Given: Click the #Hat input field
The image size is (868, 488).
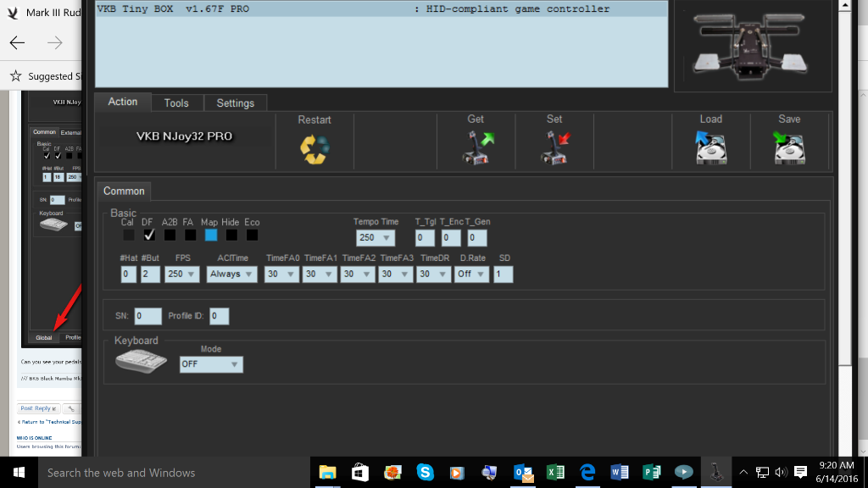Looking at the screenshot, I should (x=129, y=274).
